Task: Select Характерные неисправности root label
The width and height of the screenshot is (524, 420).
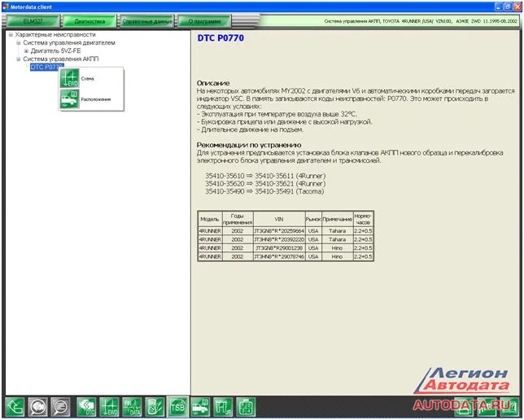Action: [55, 34]
